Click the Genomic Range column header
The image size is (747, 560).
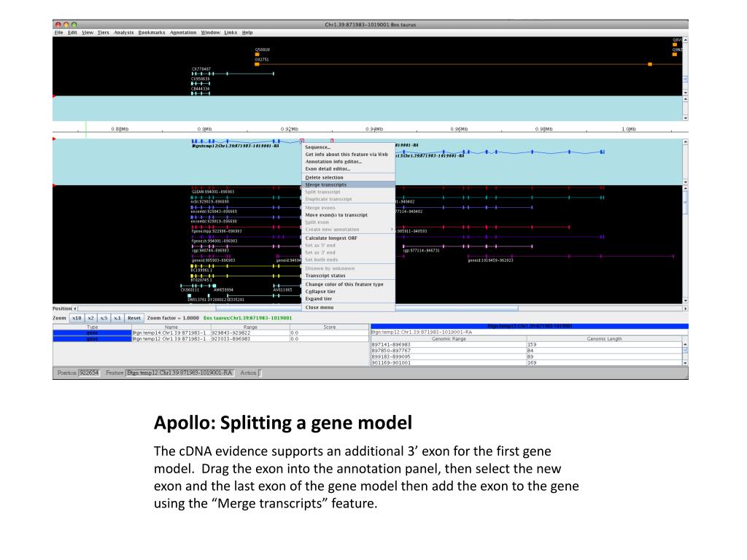(449, 338)
